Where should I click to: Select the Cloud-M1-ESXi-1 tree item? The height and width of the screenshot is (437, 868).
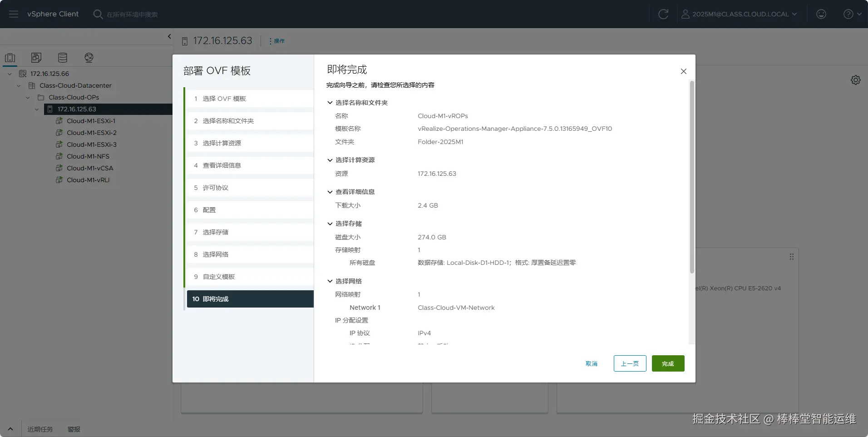click(x=91, y=121)
